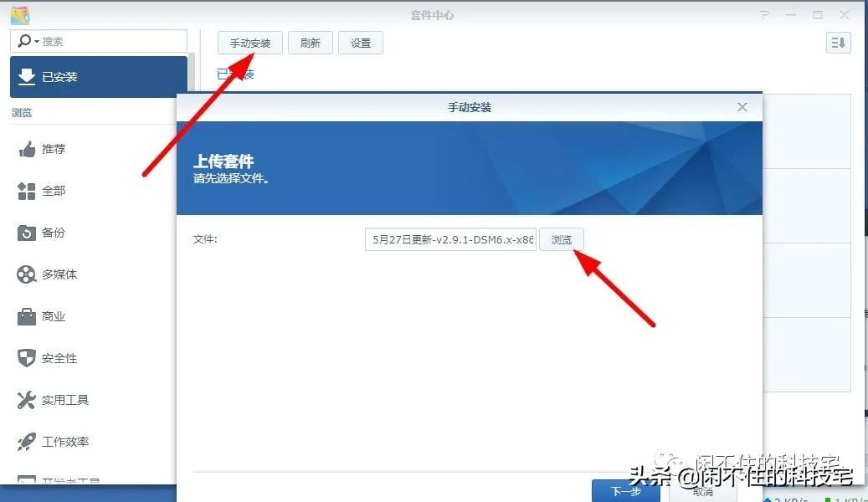868x502 pixels.
Task: Click inside the 文件 file path field
Action: pos(449,239)
